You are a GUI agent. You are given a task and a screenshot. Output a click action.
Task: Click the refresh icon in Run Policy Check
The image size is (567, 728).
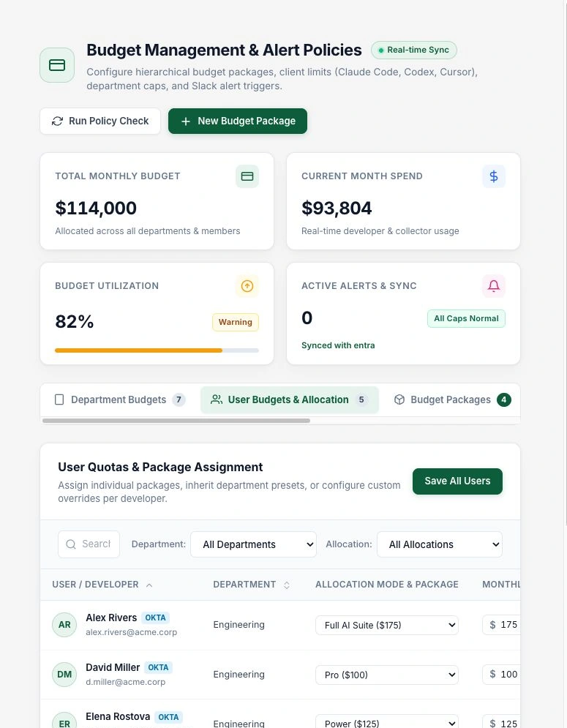(x=57, y=121)
